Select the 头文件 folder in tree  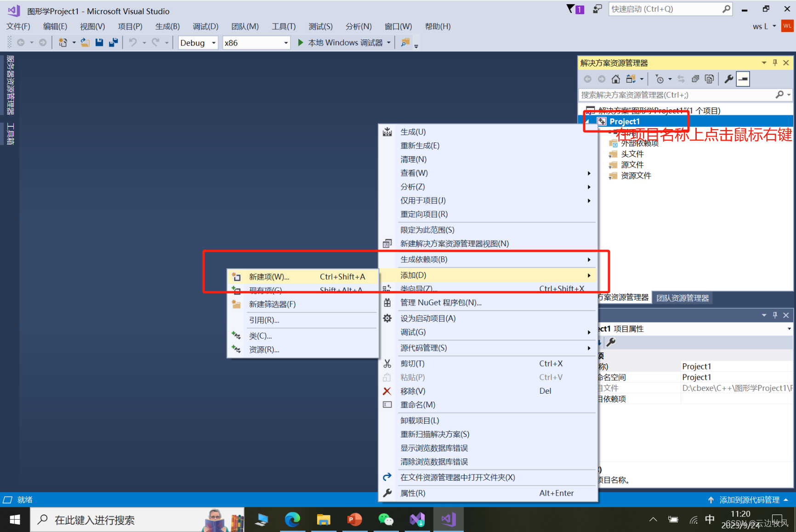coord(632,154)
